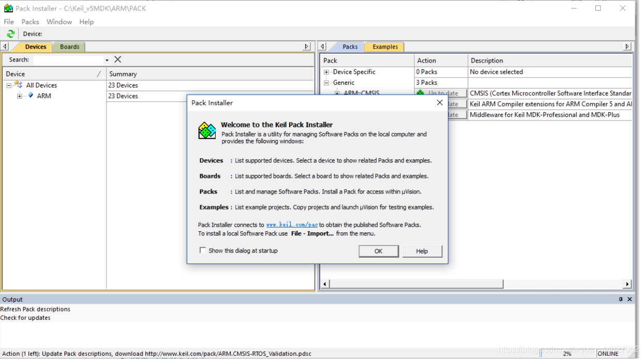
Task: Select the Device Specific row
Action: pyautogui.click(x=354, y=72)
